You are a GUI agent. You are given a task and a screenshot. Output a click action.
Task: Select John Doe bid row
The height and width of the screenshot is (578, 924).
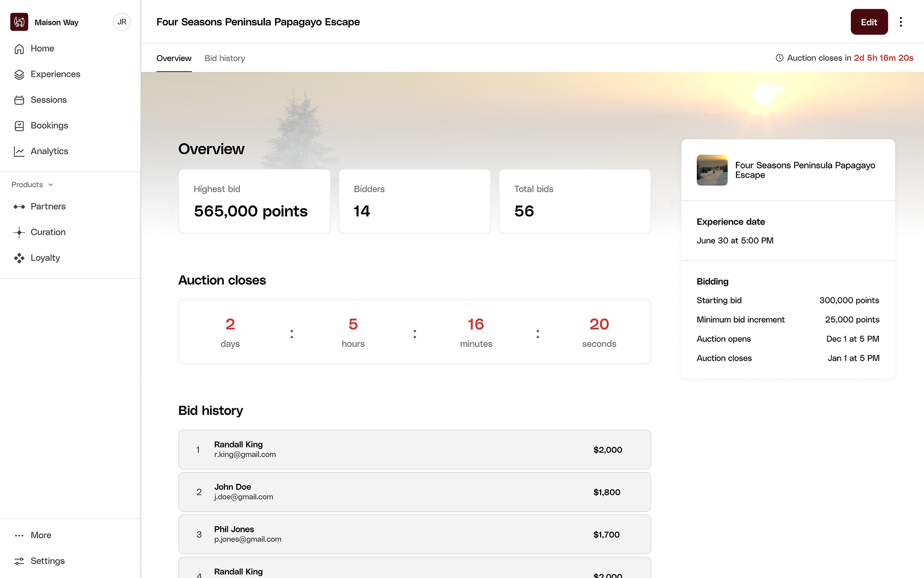tap(415, 492)
